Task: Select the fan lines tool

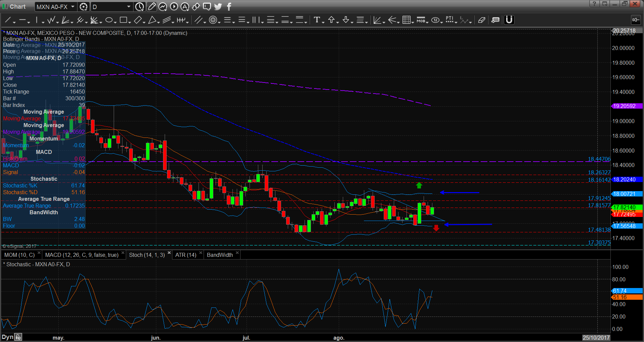Action: 65,20
